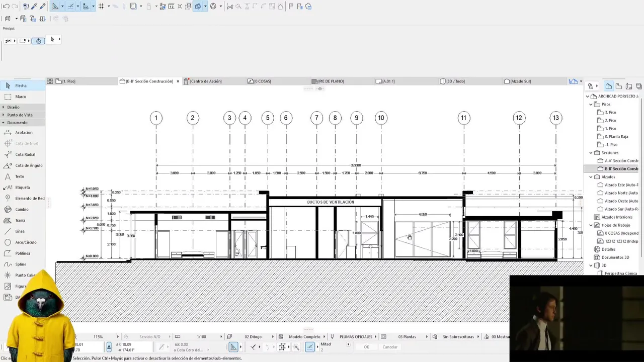Collapse the Alzados folder in navigator
Screen dimensions: 644x362
591,176
